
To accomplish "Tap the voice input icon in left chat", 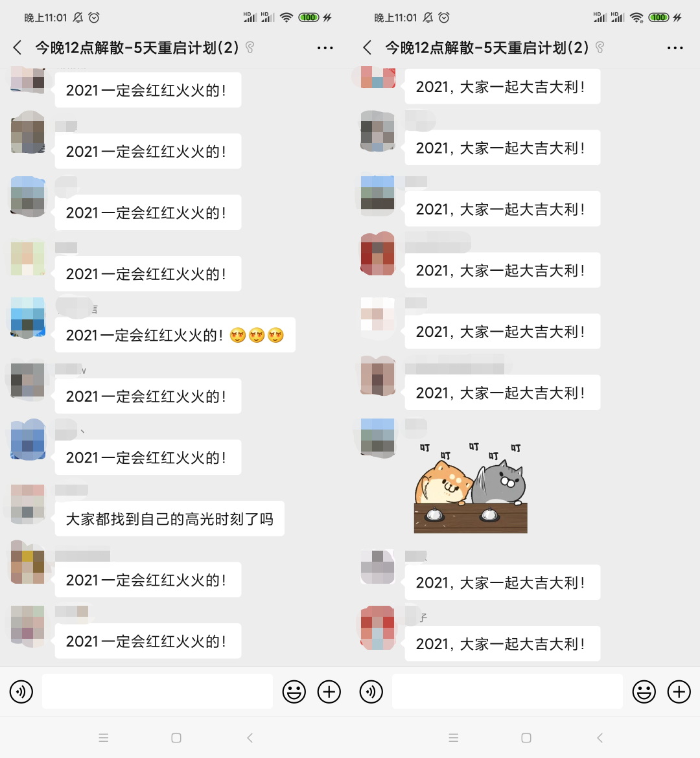I will point(21,692).
